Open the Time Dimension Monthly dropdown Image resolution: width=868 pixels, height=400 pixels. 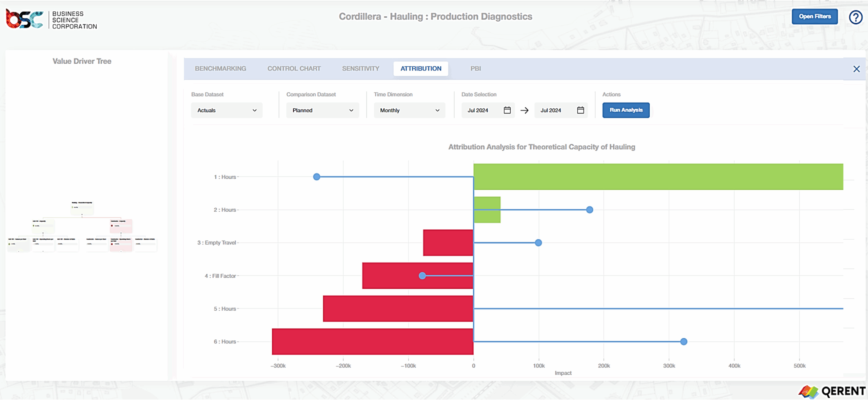[x=409, y=110]
